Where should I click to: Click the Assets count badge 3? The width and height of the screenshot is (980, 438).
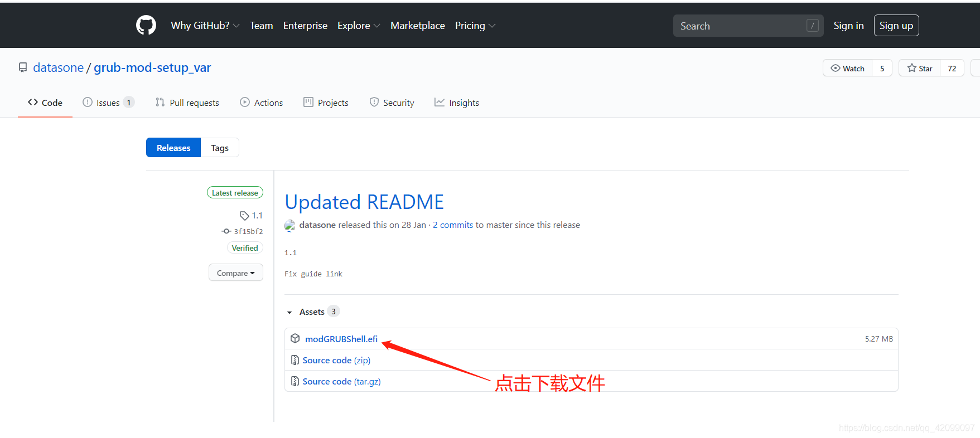334,312
